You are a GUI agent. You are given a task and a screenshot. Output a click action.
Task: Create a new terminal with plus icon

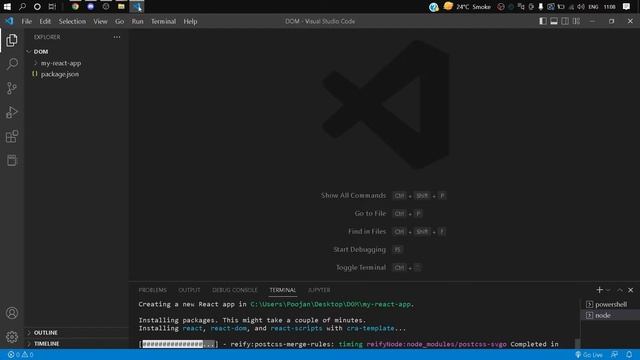tap(599, 290)
